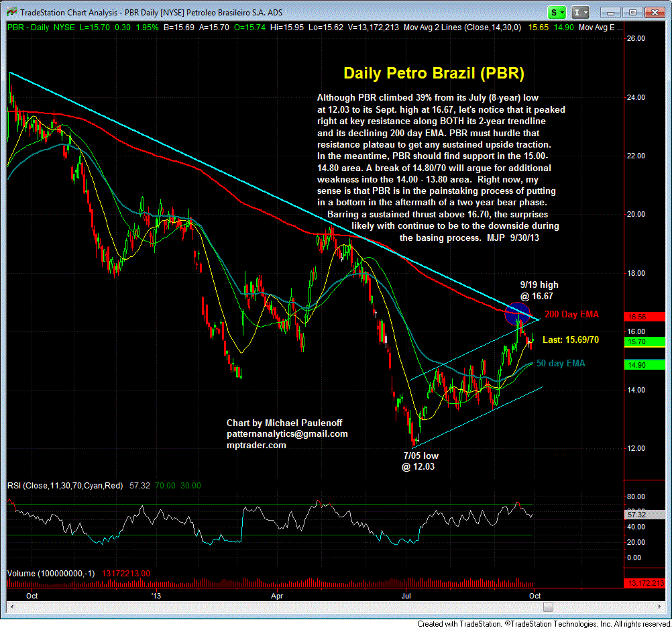Click the 80.00 RSI axis label

coord(636,496)
